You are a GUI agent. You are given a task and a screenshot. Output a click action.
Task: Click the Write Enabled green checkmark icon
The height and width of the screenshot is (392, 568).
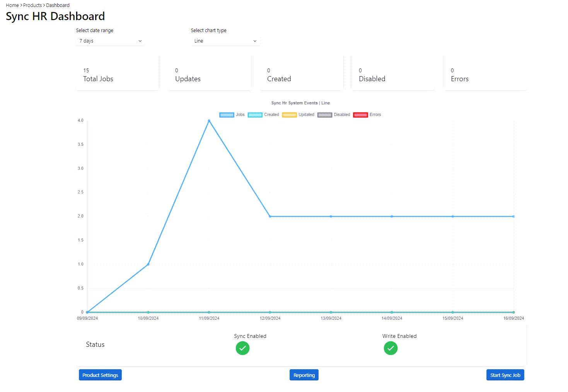click(x=391, y=348)
